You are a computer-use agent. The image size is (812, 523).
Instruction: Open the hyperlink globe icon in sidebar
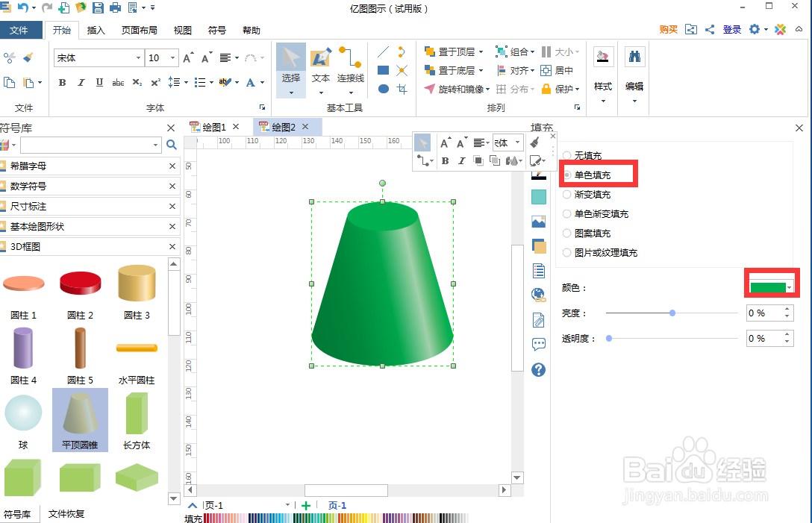(x=539, y=295)
